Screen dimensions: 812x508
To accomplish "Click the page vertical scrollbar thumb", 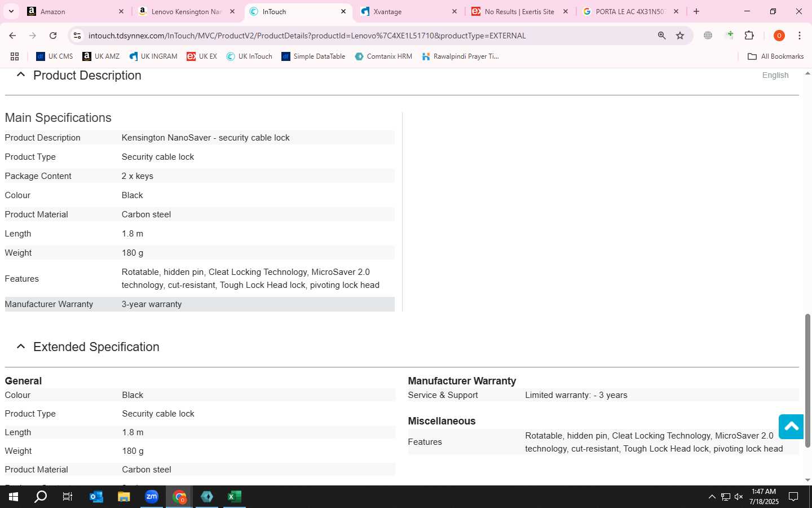I will (x=807, y=380).
